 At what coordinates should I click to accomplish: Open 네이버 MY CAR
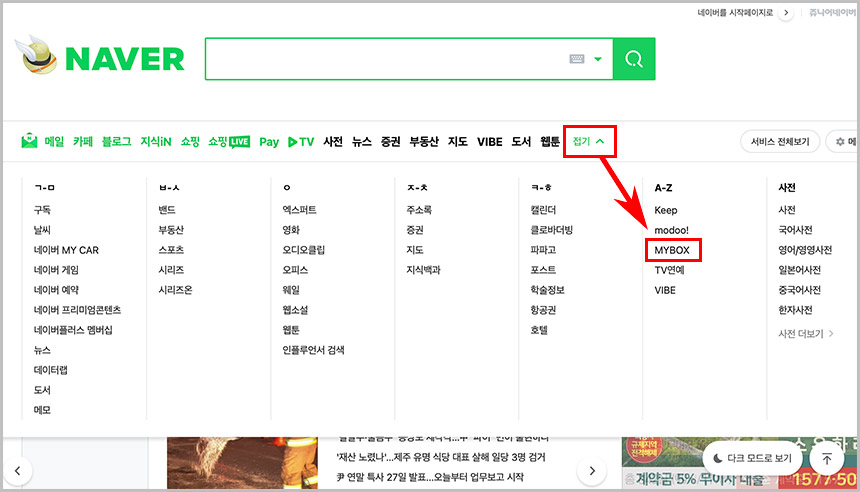click(66, 250)
